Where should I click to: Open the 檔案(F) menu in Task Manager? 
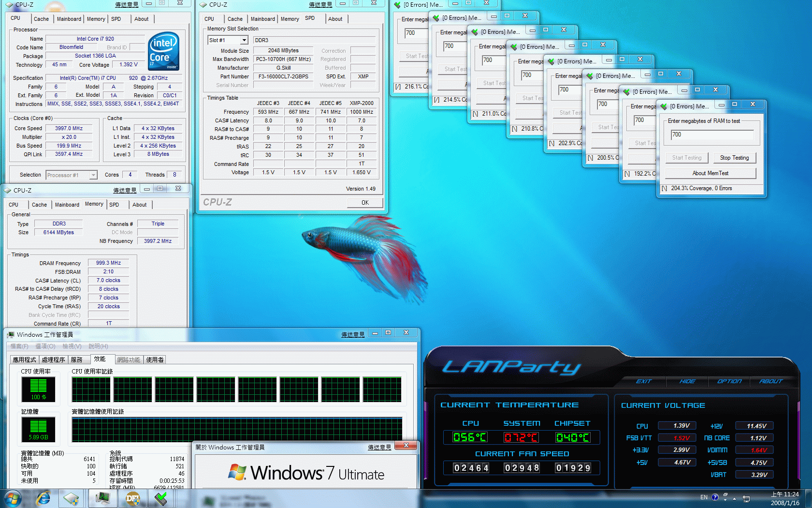[x=19, y=346]
